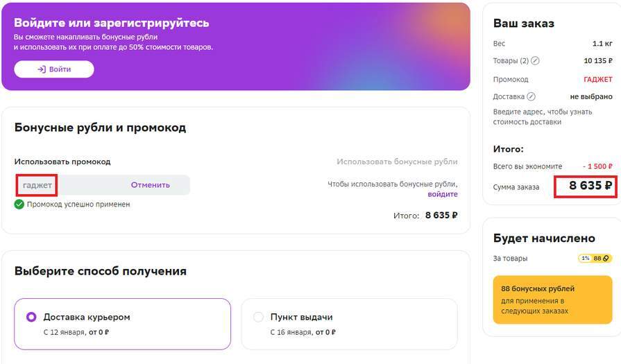The width and height of the screenshot is (621, 364).
Task: Click the green promo success checkmark icon
Action: pos(19,205)
